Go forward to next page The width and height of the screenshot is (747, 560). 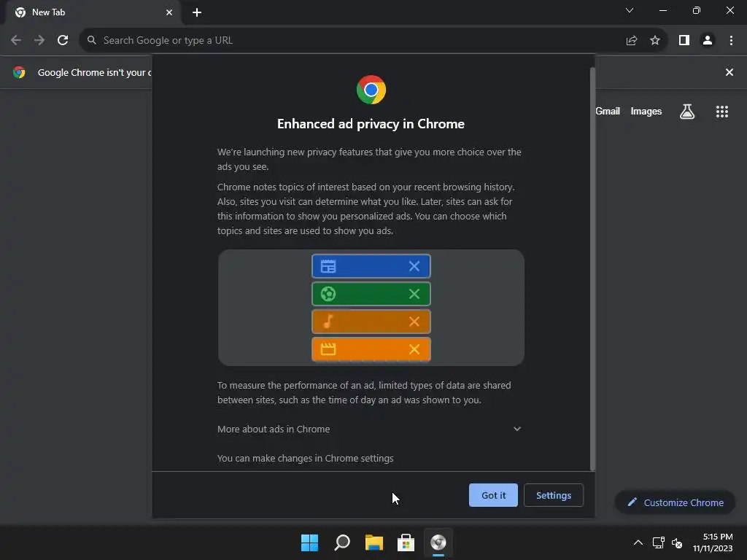coord(39,41)
